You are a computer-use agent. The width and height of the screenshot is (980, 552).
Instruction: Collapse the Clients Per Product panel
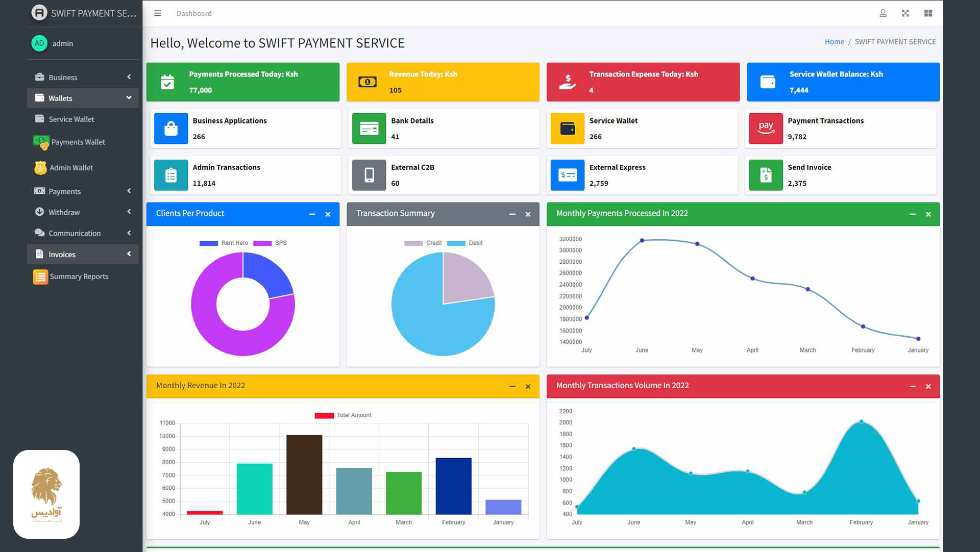312,214
